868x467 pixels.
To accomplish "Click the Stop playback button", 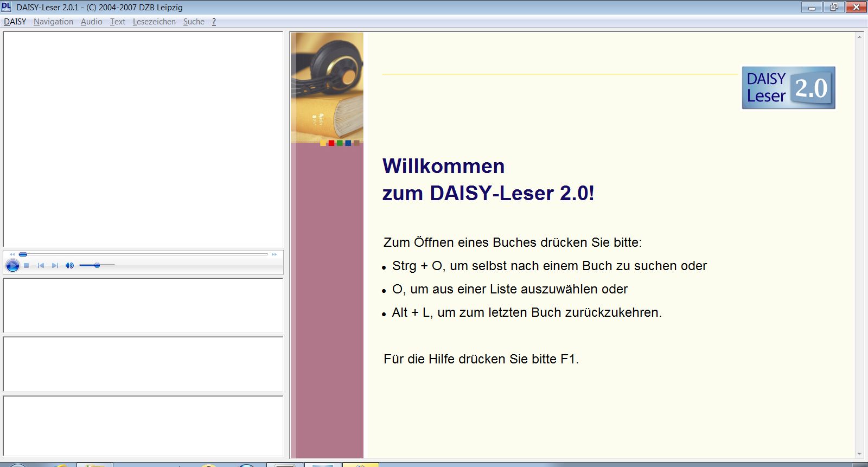I will (x=26, y=265).
